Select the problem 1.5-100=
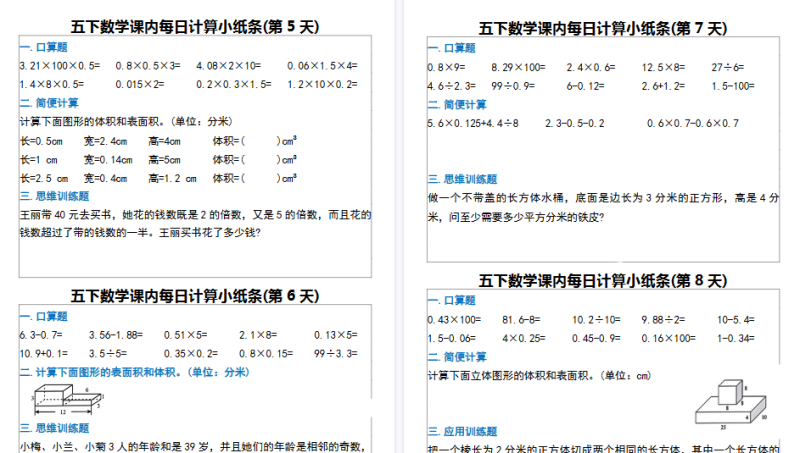The width and height of the screenshot is (800, 453). click(733, 86)
